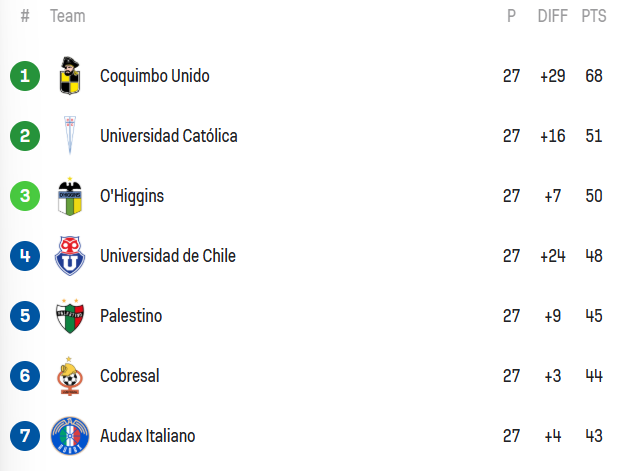The height and width of the screenshot is (471, 618).
Task: Click the O'Higgins club crest
Action: pos(70,196)
